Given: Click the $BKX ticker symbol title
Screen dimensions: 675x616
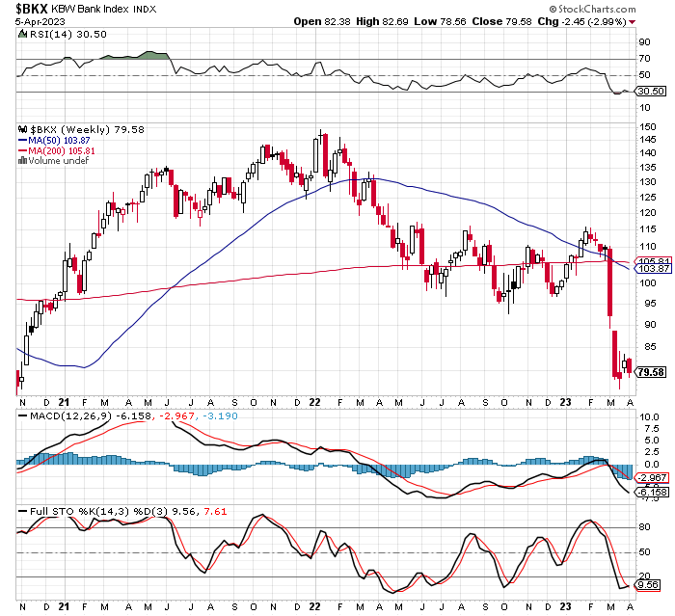Looking at the screenshot, I should (32, 9).
